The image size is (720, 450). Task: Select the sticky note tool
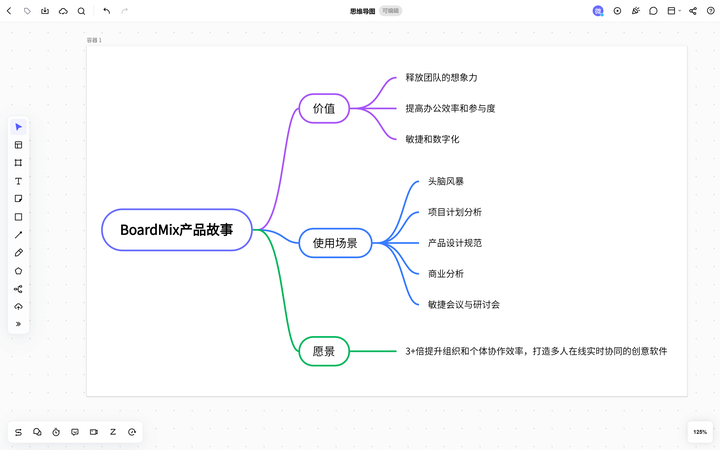pos(18,199)
